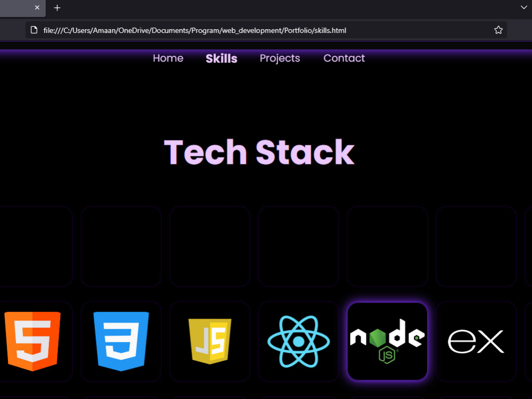Expand the tab list chevron
Image resolution: width=532 pixels, height=399 pixels.
[524, 7]
